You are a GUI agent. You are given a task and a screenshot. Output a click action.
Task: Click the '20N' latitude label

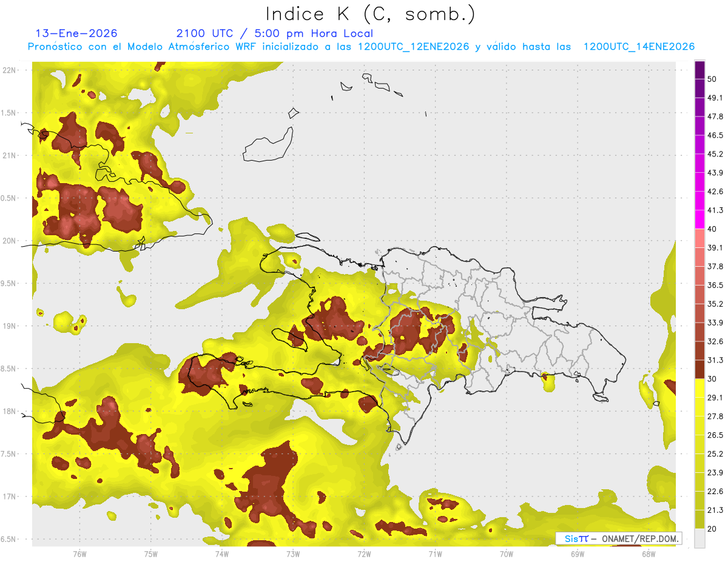click(x=10, y=241)
